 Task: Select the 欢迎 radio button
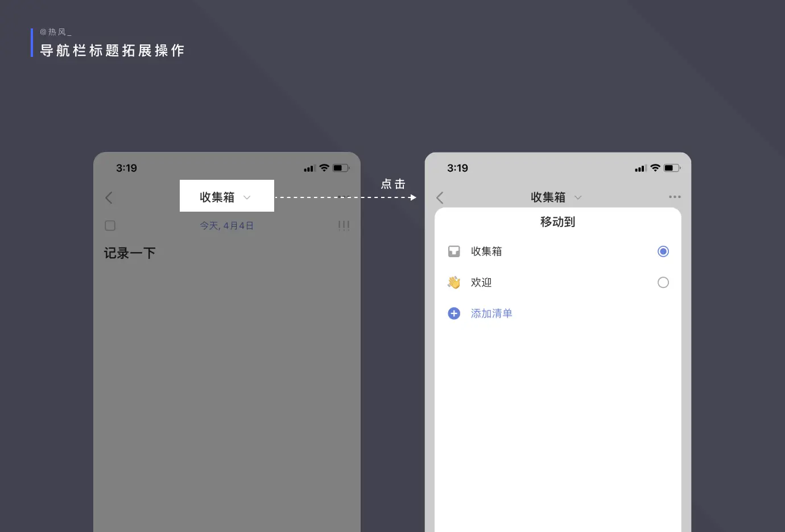pyautogui.click(x=663, y=282)
